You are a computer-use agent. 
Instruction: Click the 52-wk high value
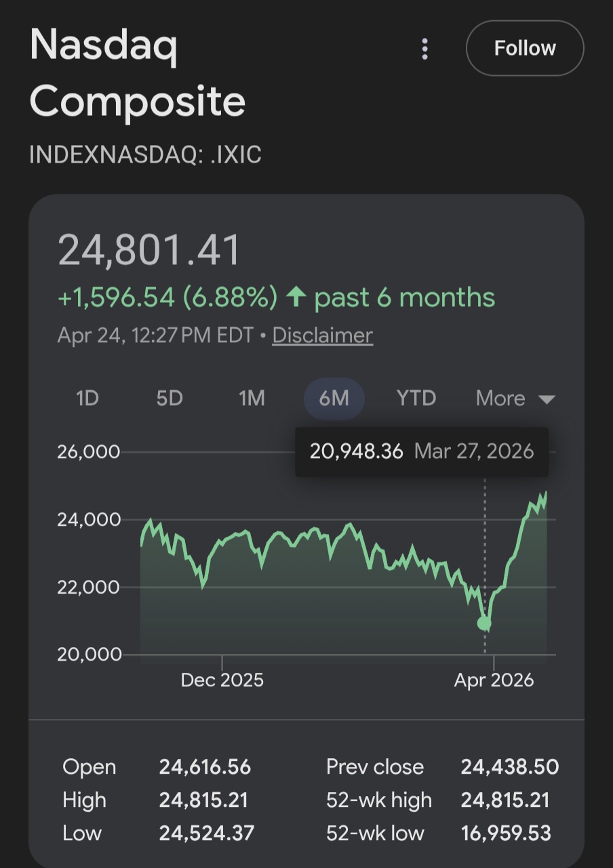click(x=509, y=800)
